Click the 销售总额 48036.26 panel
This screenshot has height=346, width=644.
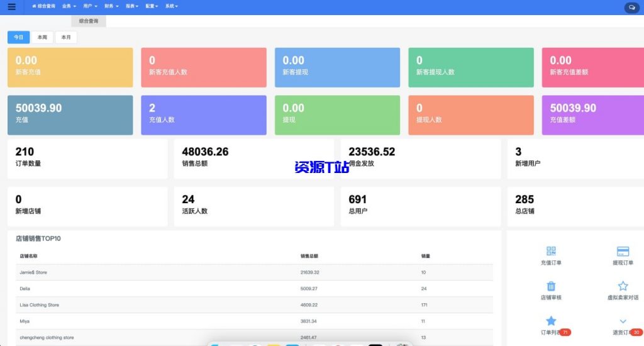point(254,159)
